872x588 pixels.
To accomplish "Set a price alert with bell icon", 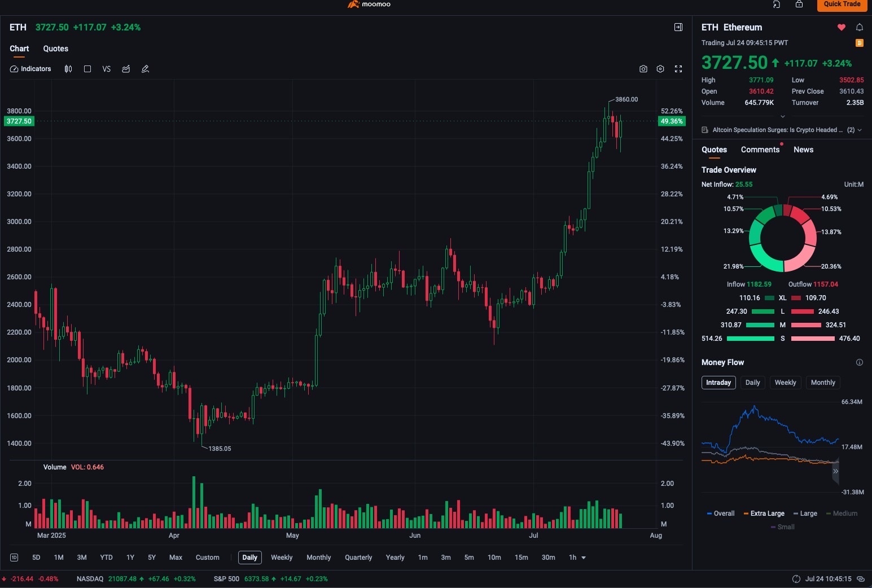I will point(859,27).
